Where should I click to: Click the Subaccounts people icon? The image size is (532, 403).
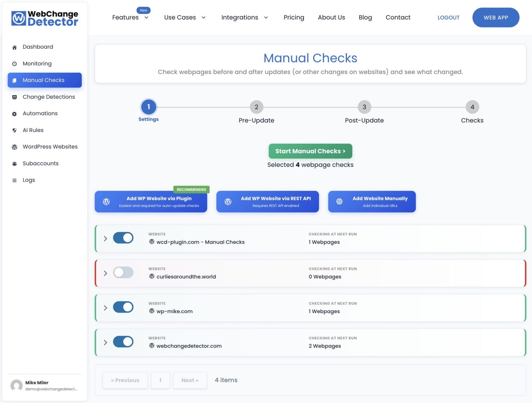click(x=14, y=164)
